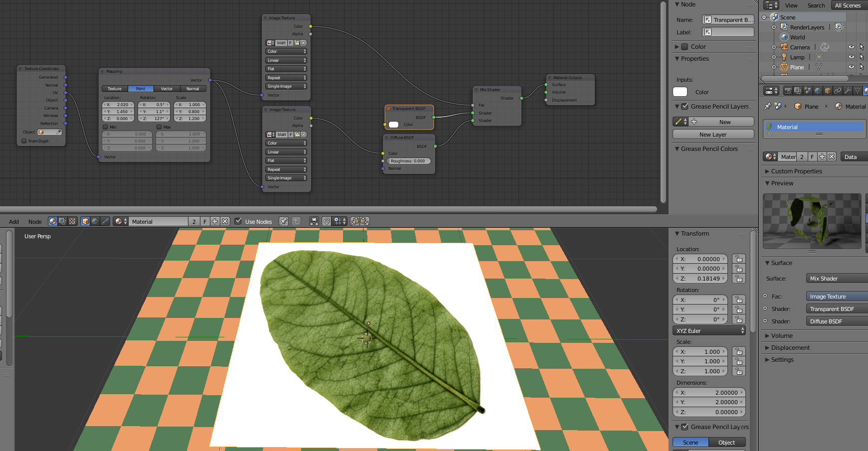Viewport: 868px width, 451px height.
Task: Click the Transparent BSDF node color swatch
Action: 393,125
